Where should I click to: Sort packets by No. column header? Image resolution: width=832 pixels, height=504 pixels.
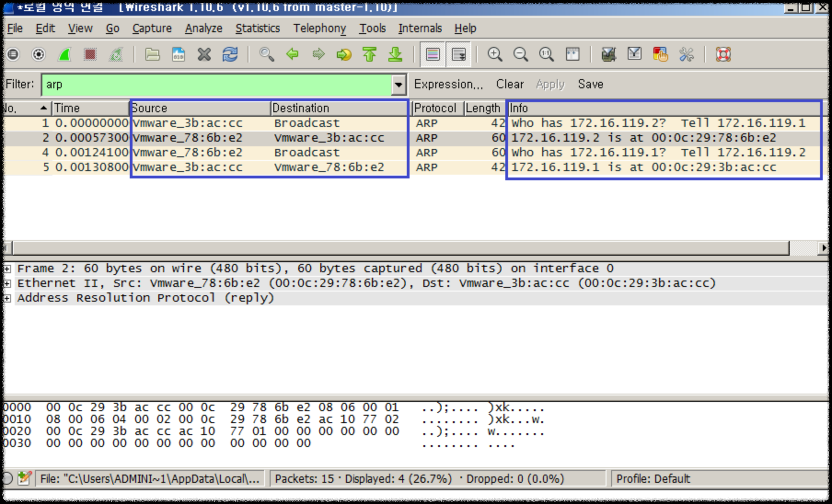[x=26, y=109]
